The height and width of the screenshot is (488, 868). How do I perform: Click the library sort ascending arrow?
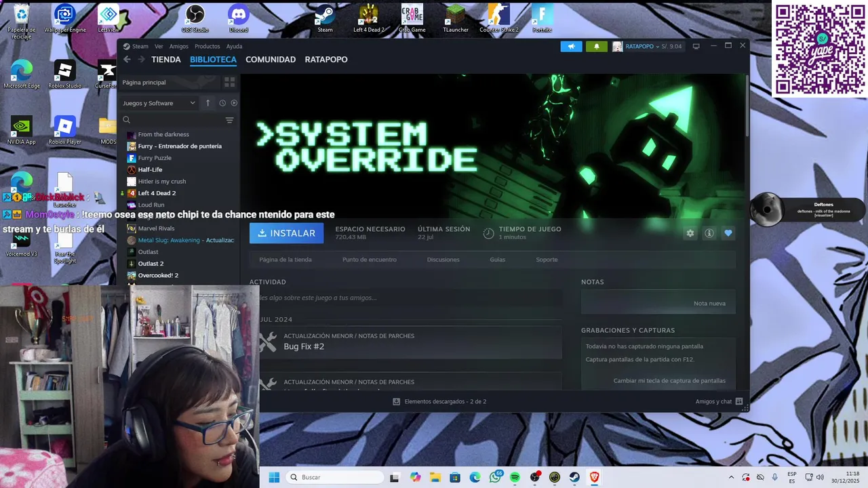[208, 103]
